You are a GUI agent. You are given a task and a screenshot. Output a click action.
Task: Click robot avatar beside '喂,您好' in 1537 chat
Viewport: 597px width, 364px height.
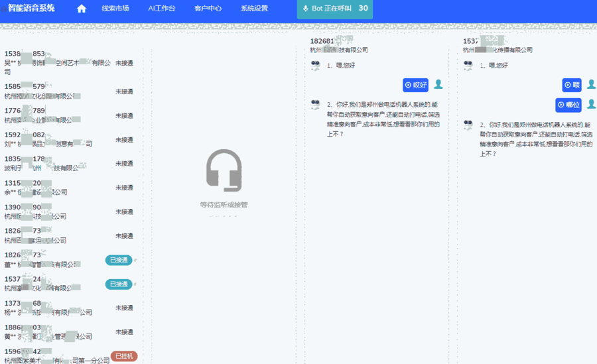(468, 66)
